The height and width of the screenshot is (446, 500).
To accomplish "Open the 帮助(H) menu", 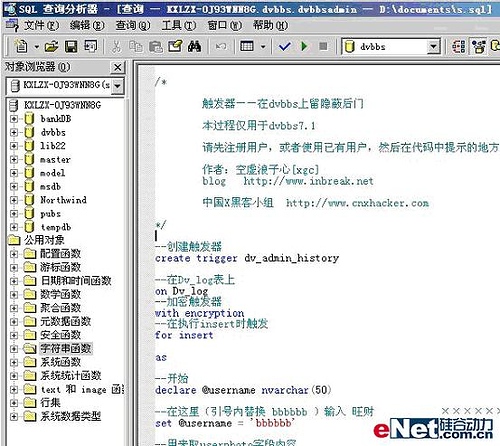I will tap(270, 25).
